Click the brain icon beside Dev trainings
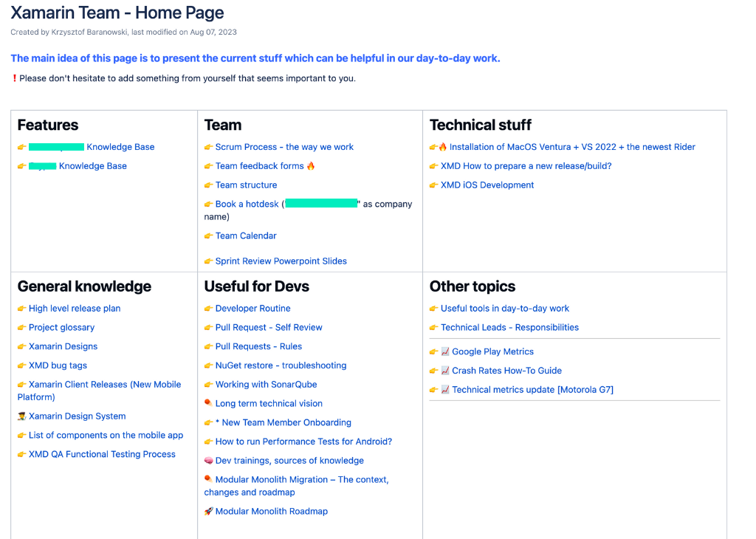Screen dimensions: 756x539 pos(208,461)
